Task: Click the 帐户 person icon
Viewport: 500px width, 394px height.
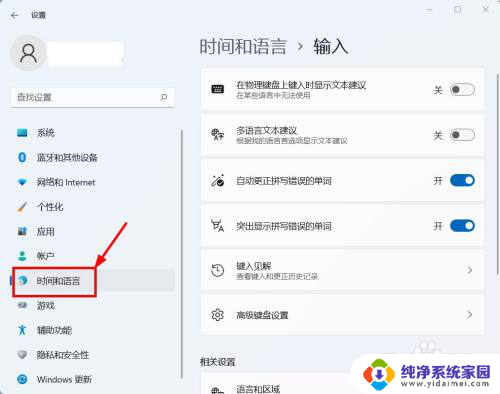Action: tap(22, 256)
